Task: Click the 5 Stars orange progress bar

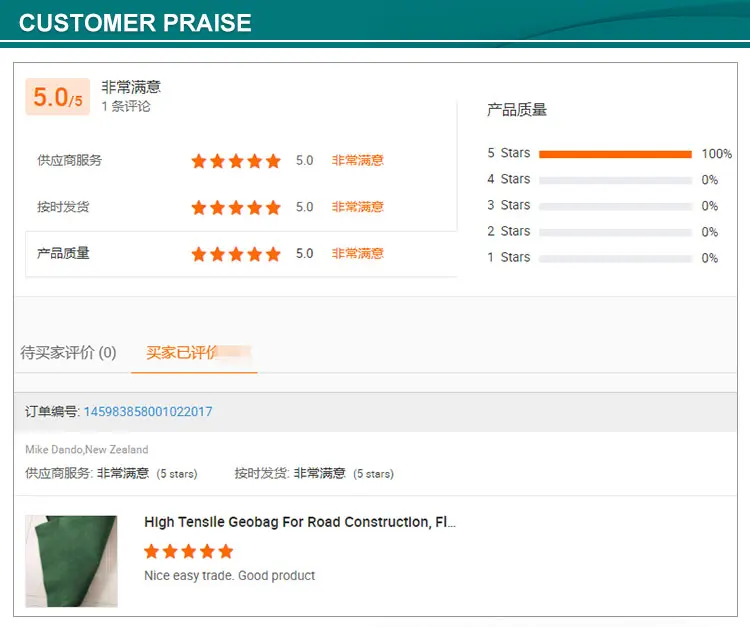Action: (615, 154)
